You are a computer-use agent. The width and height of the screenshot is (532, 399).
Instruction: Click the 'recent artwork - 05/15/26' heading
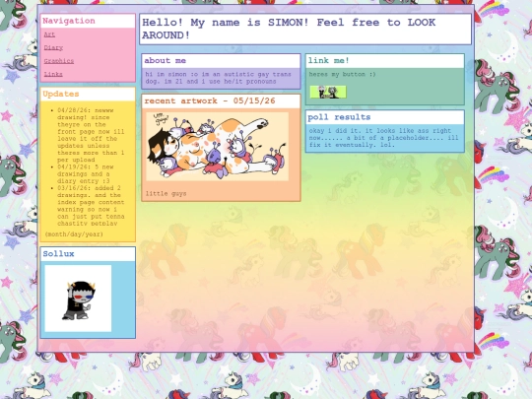point(209,100)
